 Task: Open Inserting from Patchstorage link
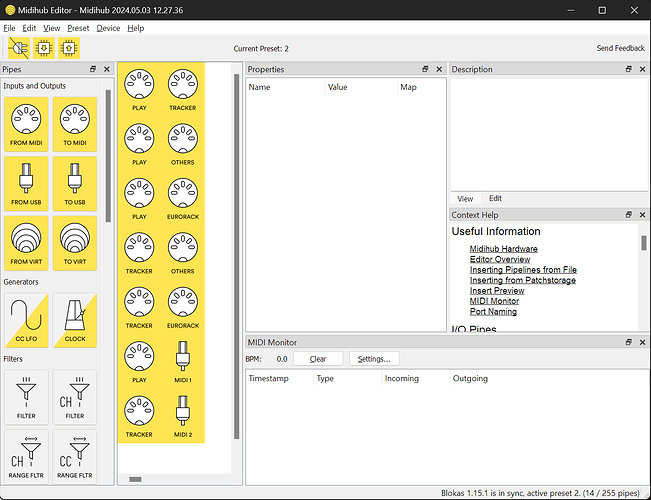(523, 280)
